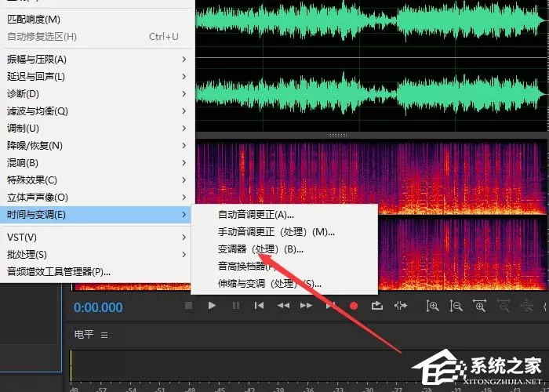Click the Zoom In Amplitude icon
This screenshot has height=392, width=549.
pos(432,306)
